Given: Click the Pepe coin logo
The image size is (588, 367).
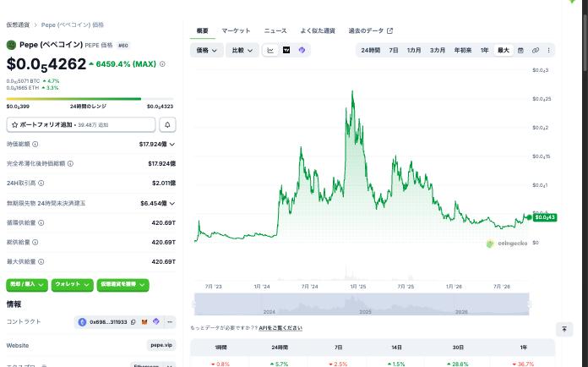Looking at the screenshot, I should tap(11, 45).
